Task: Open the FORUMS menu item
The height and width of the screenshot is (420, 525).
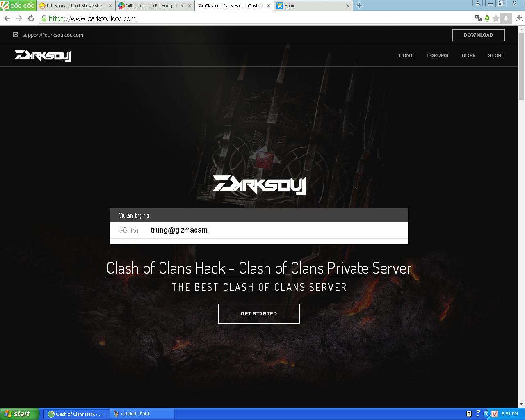Action: tap(437, 55)
